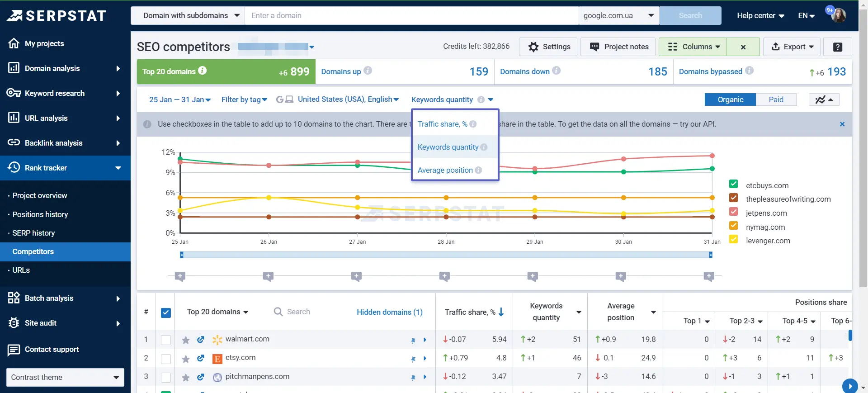Pin pitchmanpens.com using the pin icon

tap(413, 377)
